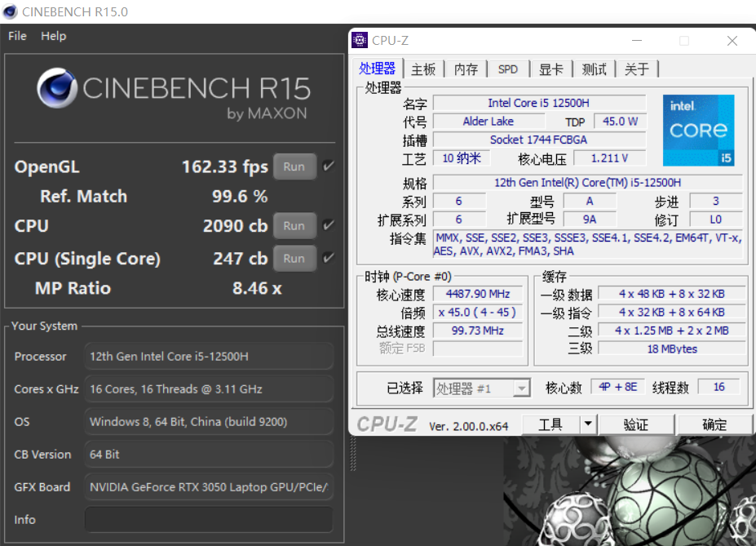Image resolution: width=756 pixels, height=546 pixels.
Task: Click the 4487.90 MHz core speed value
Action: click(x=478, y=294)
